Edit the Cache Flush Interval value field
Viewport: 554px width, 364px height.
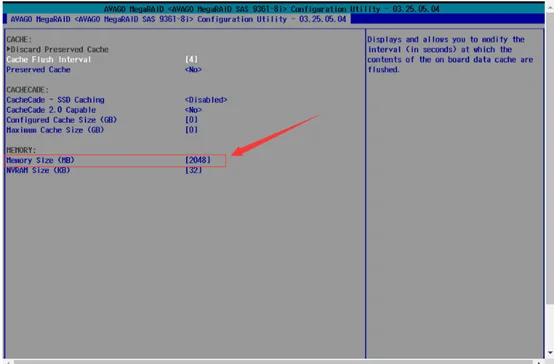(191, 59)
